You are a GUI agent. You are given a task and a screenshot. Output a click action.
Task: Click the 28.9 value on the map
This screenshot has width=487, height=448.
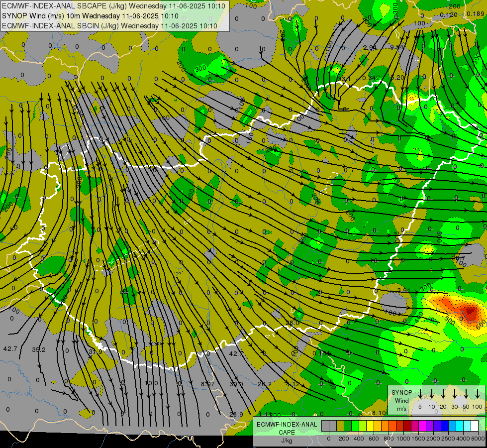[236, 414]
